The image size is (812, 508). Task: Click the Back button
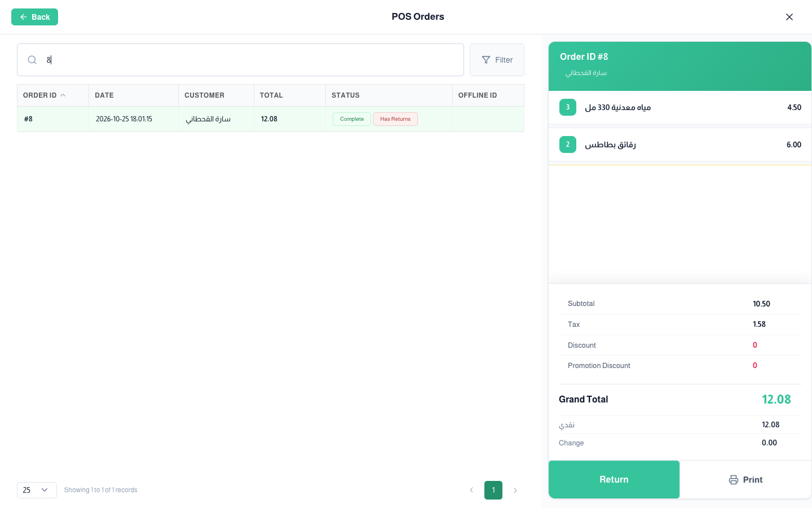[x=34, y=17]
